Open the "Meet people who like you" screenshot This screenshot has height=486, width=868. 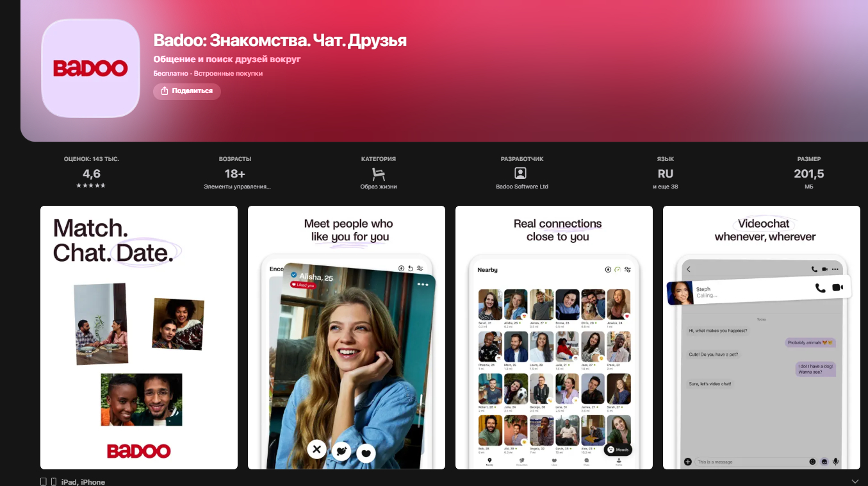(x=347, y=337)
